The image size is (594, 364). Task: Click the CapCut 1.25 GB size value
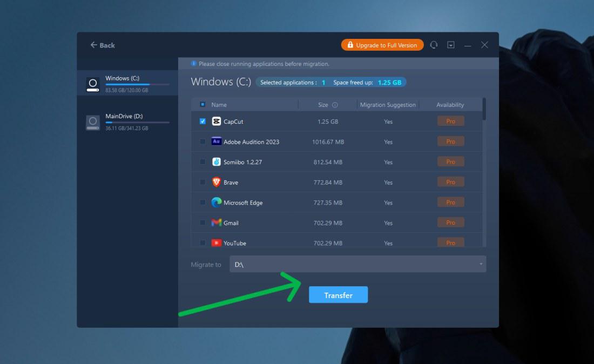coord(328,122)
